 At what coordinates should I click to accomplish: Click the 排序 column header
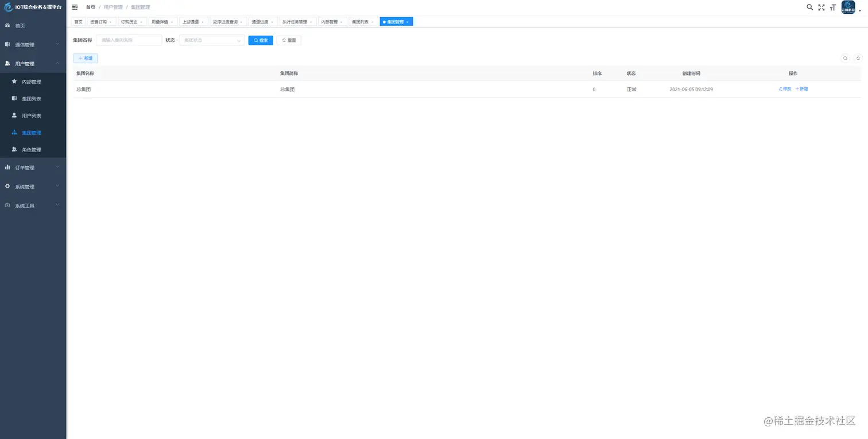tap(598, 73)
